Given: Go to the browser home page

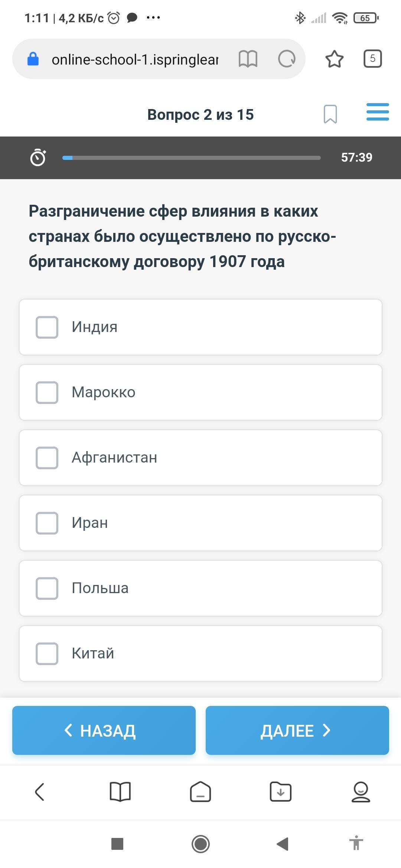Looking at the screenshot, I should [x=200, y=792].
